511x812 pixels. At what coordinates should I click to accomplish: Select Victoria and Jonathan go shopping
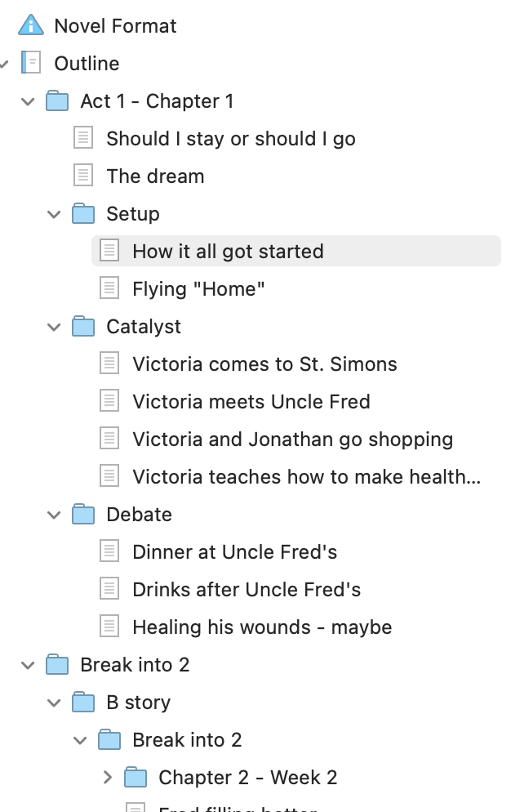click(x=292, y=439)
